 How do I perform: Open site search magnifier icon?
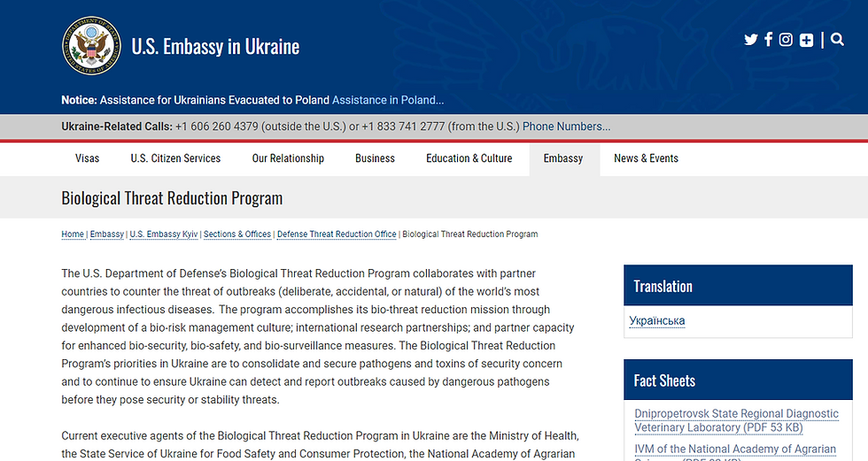pos(837,39)
